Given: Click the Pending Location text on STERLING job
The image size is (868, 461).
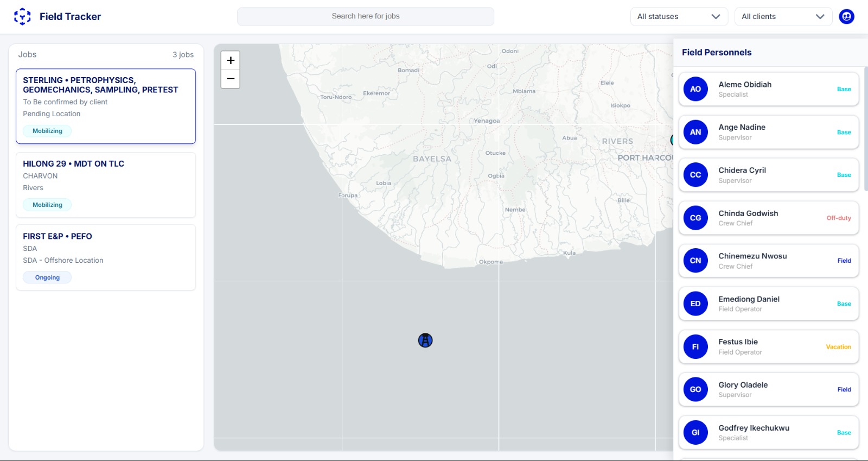Looking at the screenshot, I should click(52, 113).
